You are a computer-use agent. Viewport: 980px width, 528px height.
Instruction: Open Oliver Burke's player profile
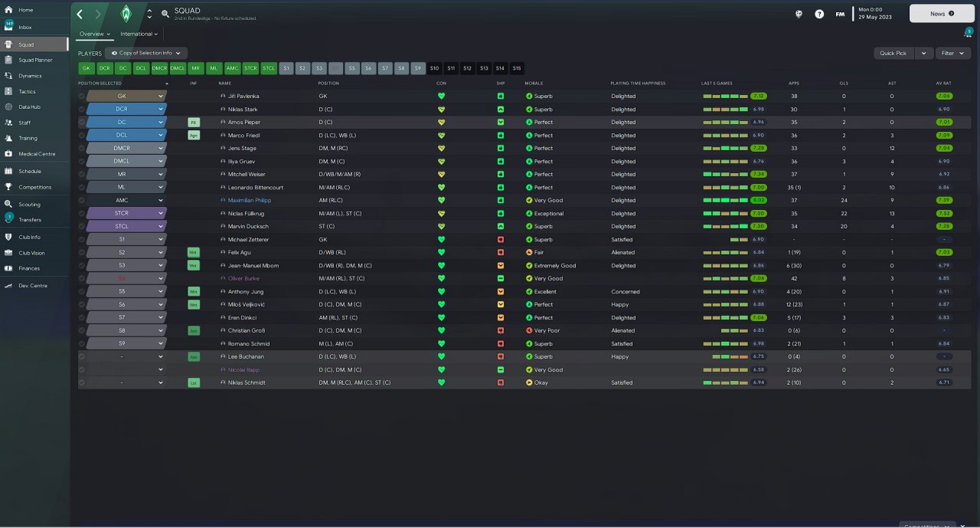click(x=245, y=279)
